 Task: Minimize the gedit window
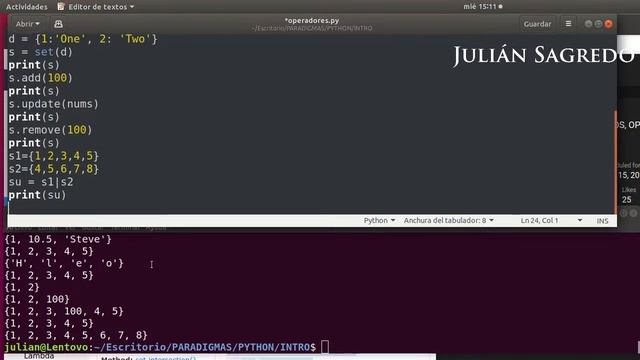click(x=588, y=24)
